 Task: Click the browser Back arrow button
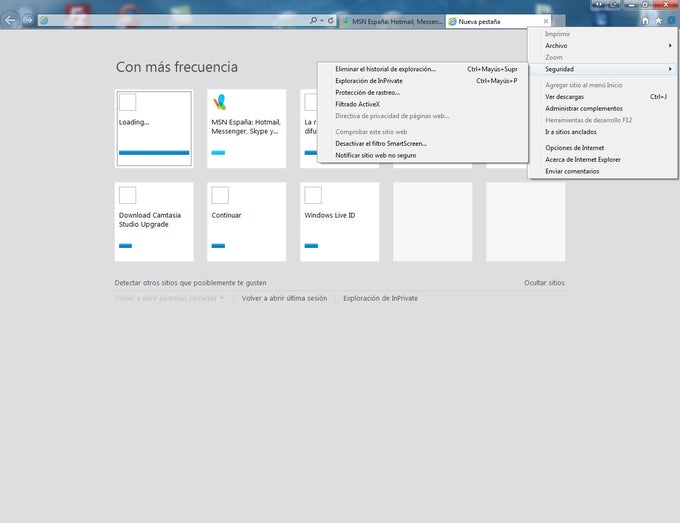coord(10,20)
